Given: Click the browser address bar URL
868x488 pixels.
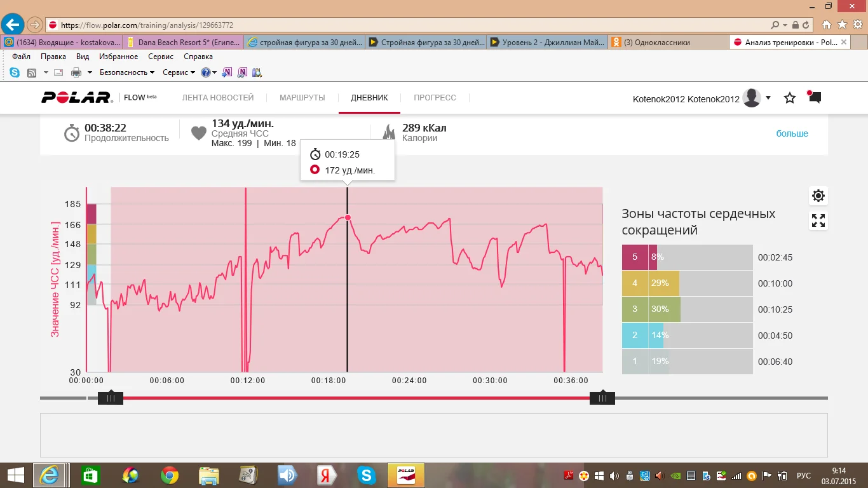Looking at the screenshot, I should point(147,25).
